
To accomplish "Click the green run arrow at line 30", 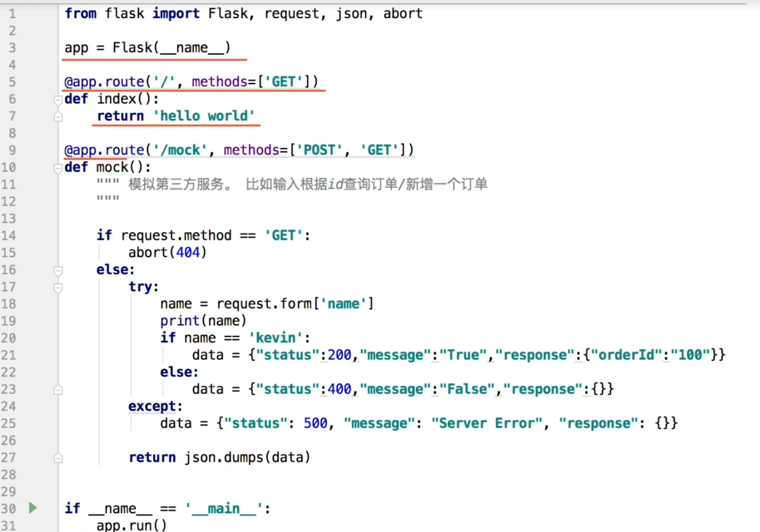I will [33, 508].
